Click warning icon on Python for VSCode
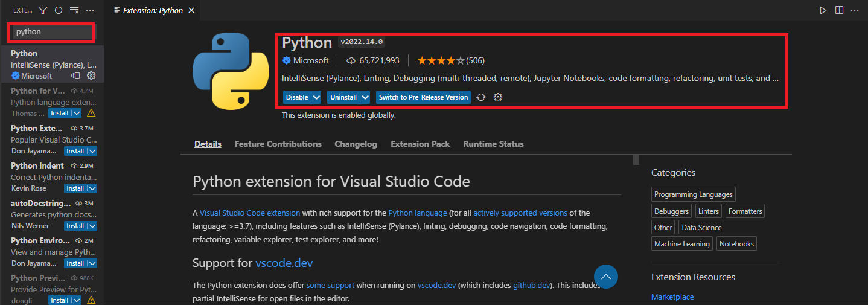868x305 pixels. tap(91, 113)
